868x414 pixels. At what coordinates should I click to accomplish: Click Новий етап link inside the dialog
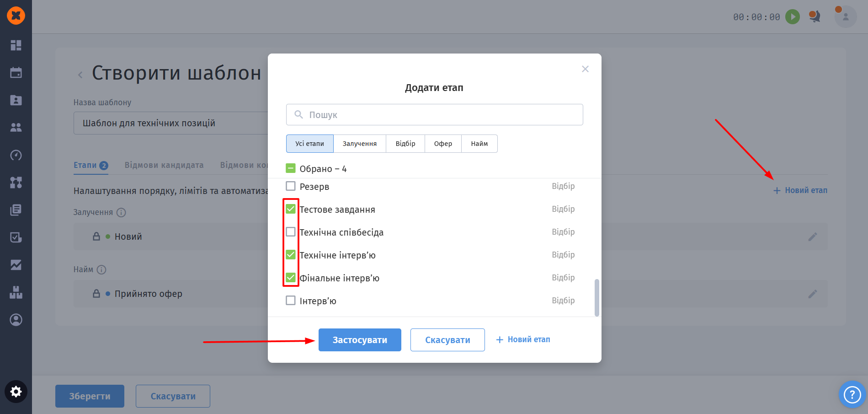pyautogui.click(x=523, y=339)
